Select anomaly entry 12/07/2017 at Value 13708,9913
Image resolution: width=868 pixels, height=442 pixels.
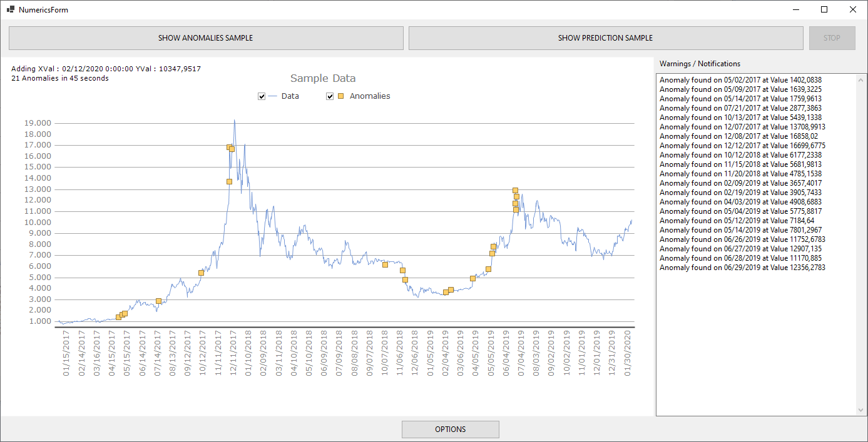[x=742, y=127]
